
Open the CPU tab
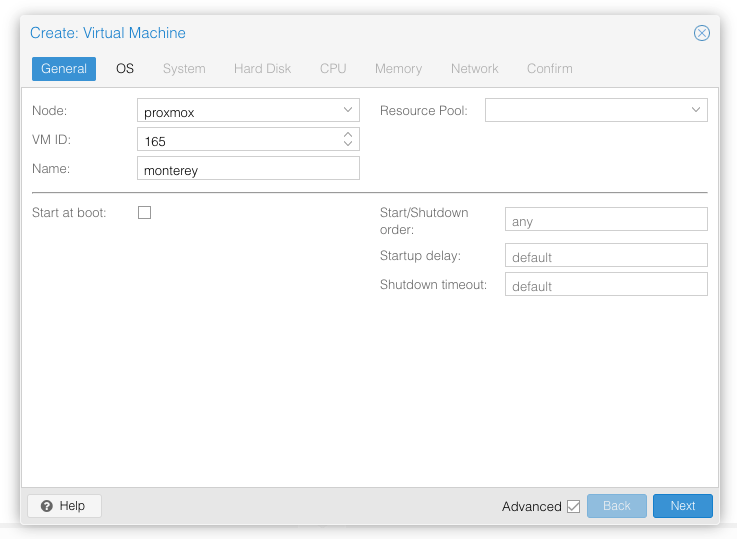pyautogui.click(x=333, y=69)
